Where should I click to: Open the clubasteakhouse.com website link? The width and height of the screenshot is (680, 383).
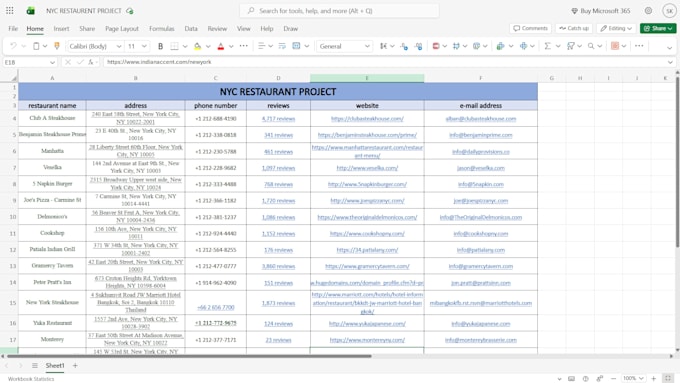367,118
